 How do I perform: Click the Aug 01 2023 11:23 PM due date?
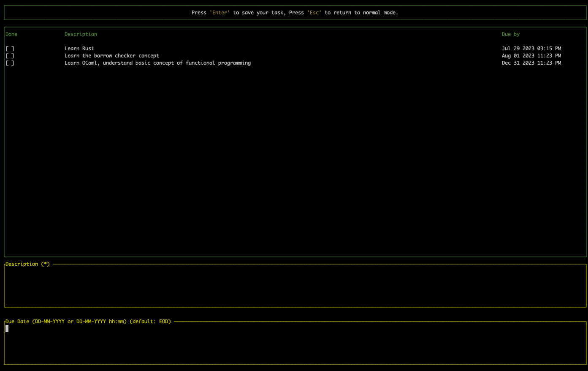531,56
